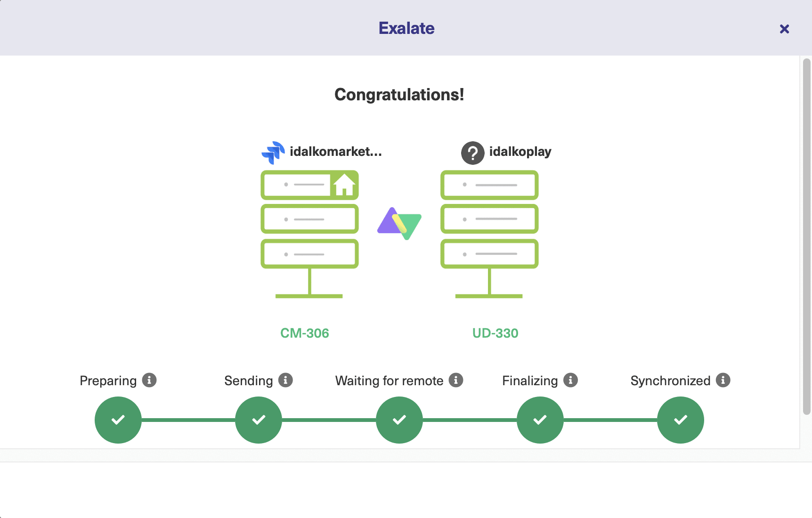Click the info icon beside Synchronized
812x518 pixels.
pos(723,380)
